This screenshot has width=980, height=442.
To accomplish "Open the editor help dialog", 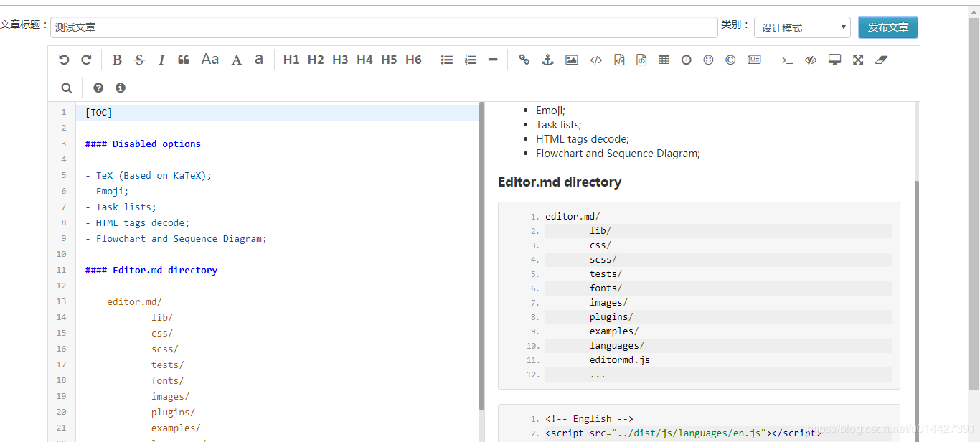I will [x=98, y=88].
